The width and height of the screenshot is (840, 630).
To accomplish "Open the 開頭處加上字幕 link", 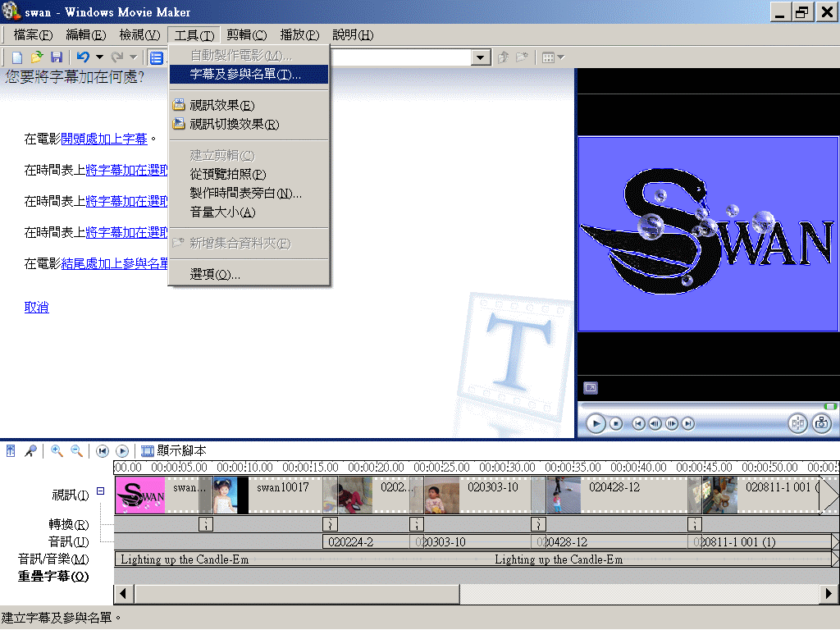I will (104, 139).
